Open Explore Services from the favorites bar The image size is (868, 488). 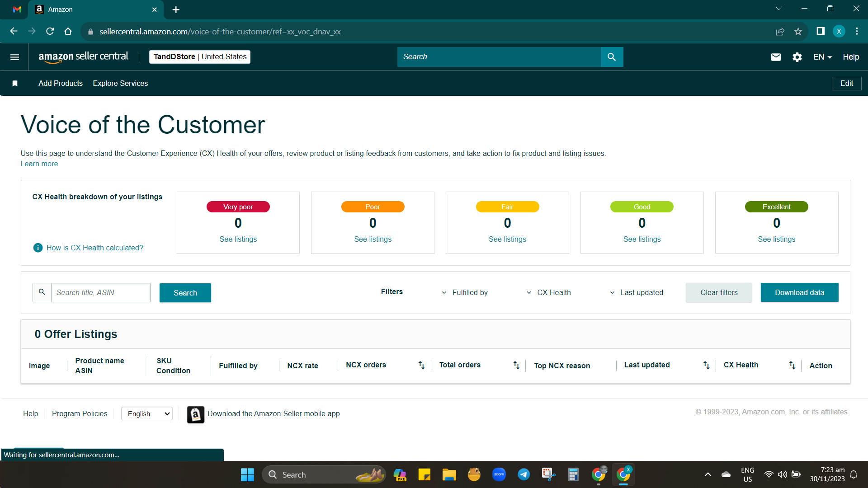click(x=120, y=83)
